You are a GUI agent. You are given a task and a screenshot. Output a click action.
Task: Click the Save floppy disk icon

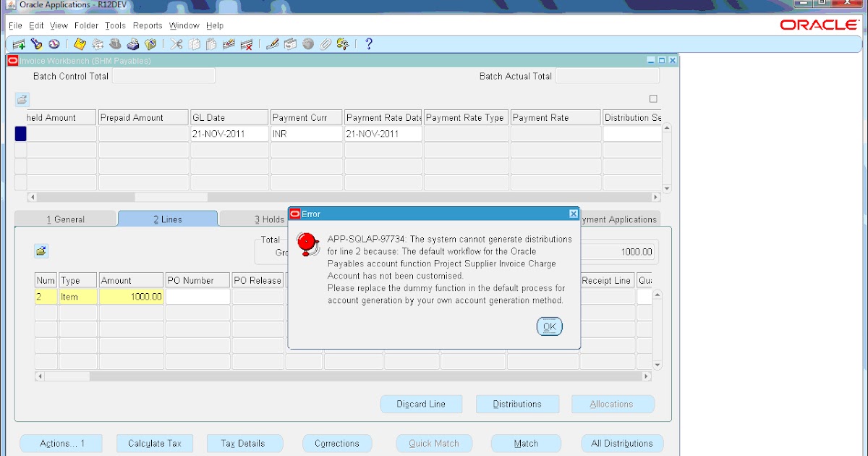click(80, 44)
